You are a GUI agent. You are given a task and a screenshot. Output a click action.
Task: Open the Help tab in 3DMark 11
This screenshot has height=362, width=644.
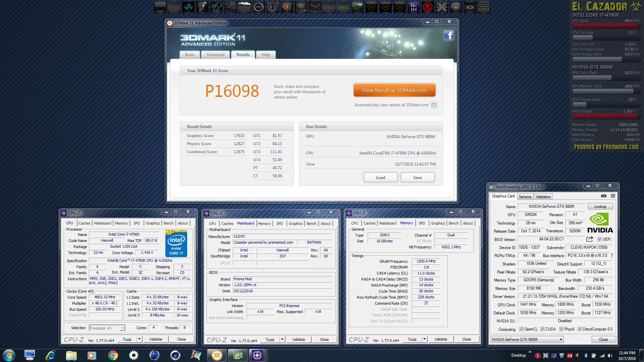(x=266, y=55)
